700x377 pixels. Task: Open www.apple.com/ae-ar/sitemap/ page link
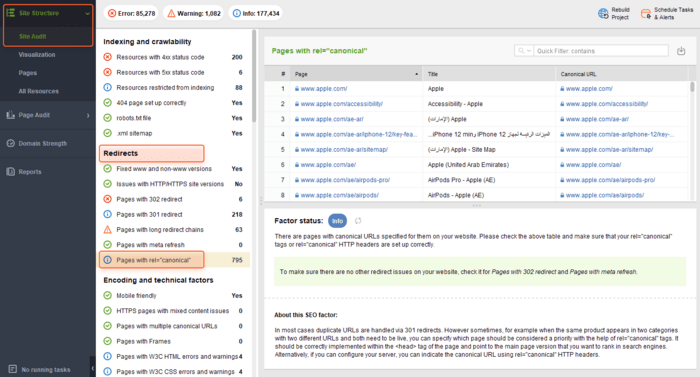point(344,150)
